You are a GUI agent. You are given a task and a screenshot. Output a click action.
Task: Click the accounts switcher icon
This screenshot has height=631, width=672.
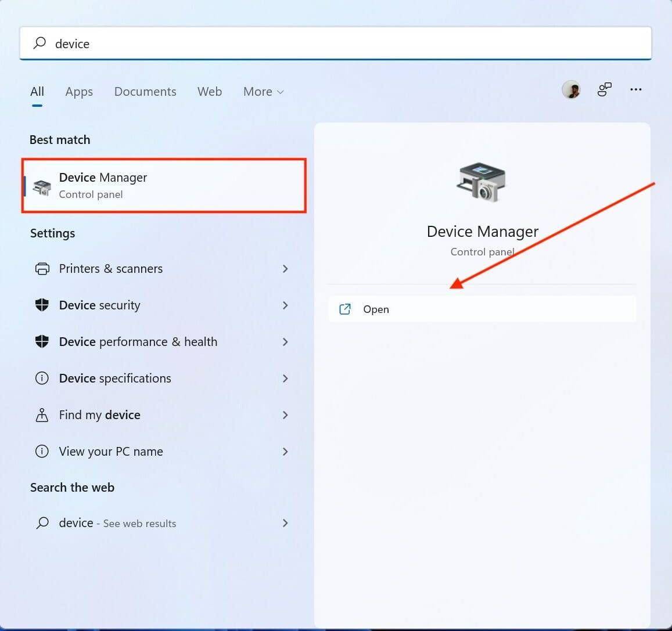click(x=604, y=89)
